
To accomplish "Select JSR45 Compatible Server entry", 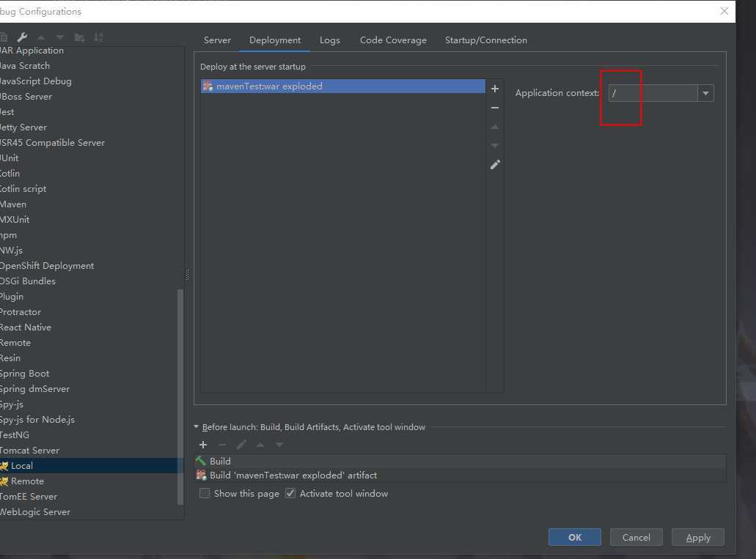I will (x=52, y=143).
